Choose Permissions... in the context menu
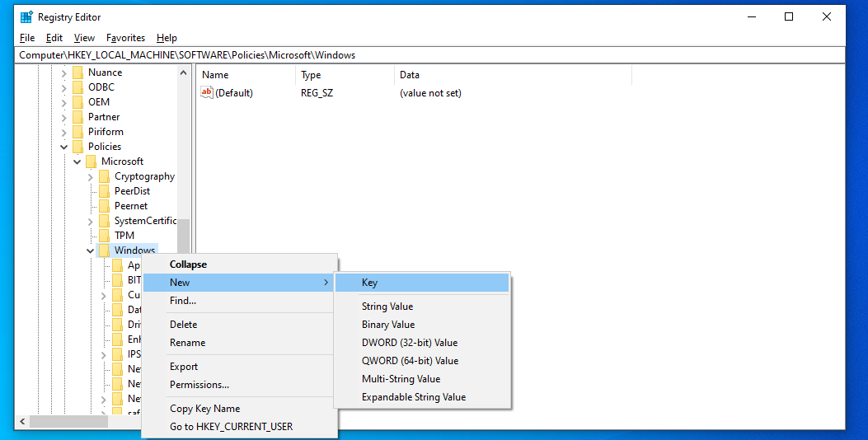The image size is (868, 440). (x=240, y=385)
